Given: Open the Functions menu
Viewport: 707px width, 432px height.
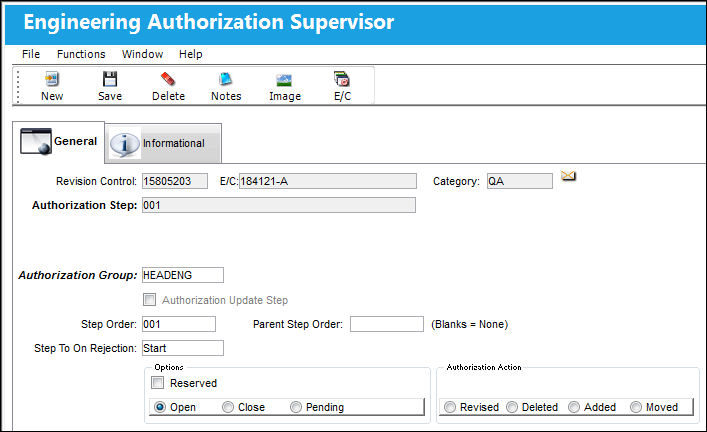Looking at the screenshot, I should 81,54.
